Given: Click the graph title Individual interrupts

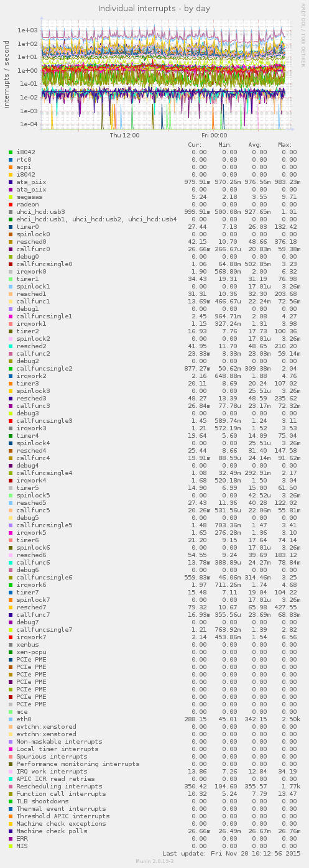Looking at the screenshot, I should 154,9.
